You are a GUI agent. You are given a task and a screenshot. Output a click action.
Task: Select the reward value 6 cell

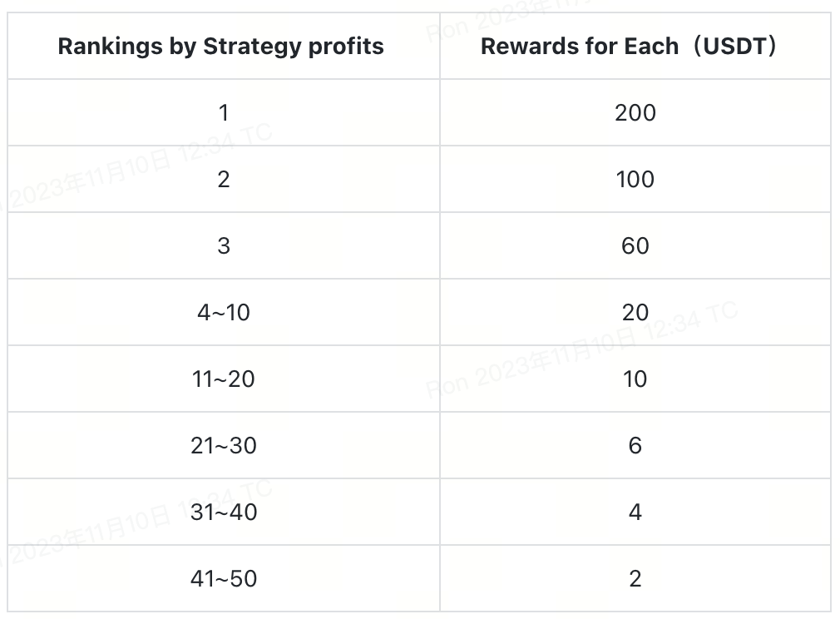point(635,445)
